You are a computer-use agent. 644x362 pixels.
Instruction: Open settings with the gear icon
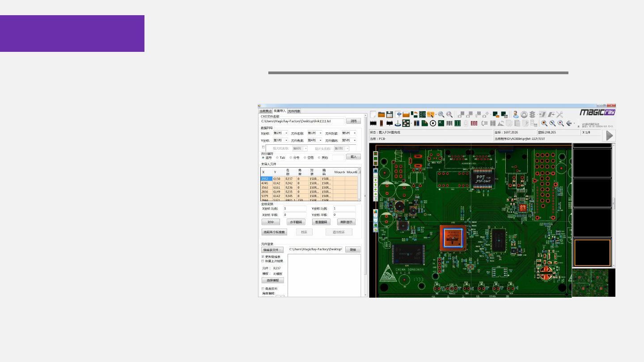[524, 114]
